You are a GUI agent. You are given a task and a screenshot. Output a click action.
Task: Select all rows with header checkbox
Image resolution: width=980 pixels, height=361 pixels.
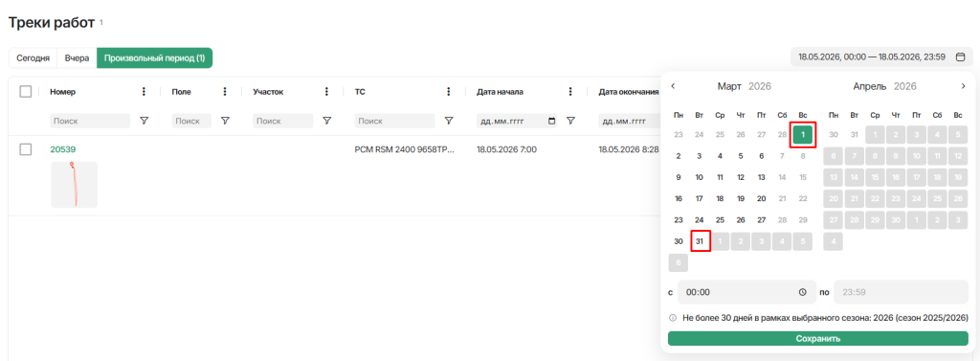tap(26, 92)
